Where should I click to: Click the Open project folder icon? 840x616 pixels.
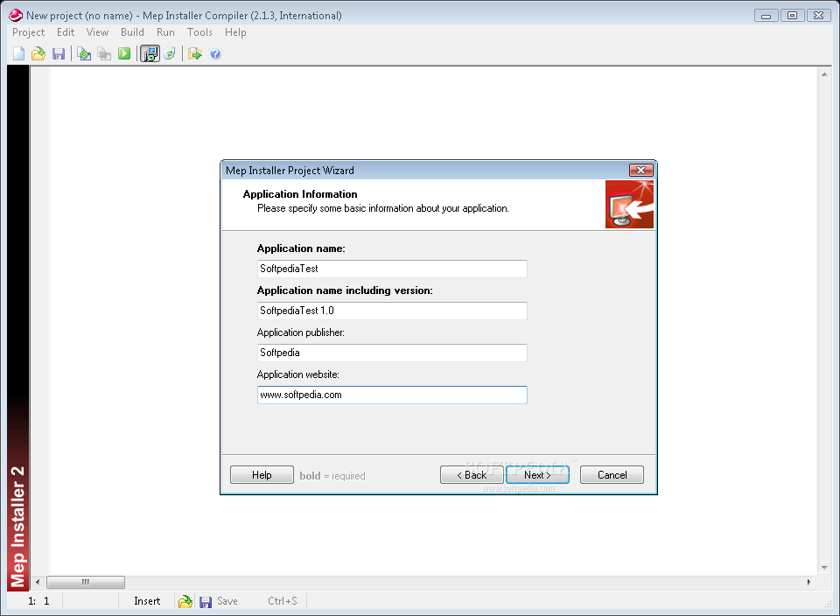(38, 53)
